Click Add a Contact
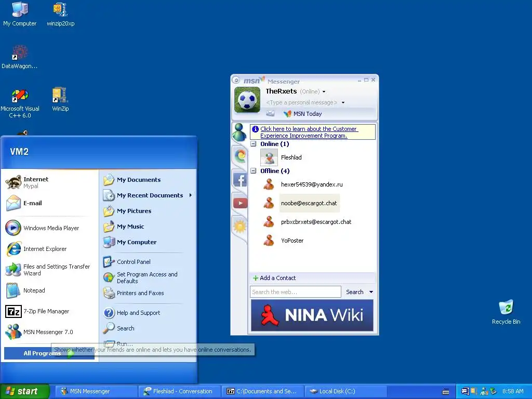This screenshot has height=399, width=532. pyautogui.click(x=274, y=278)
